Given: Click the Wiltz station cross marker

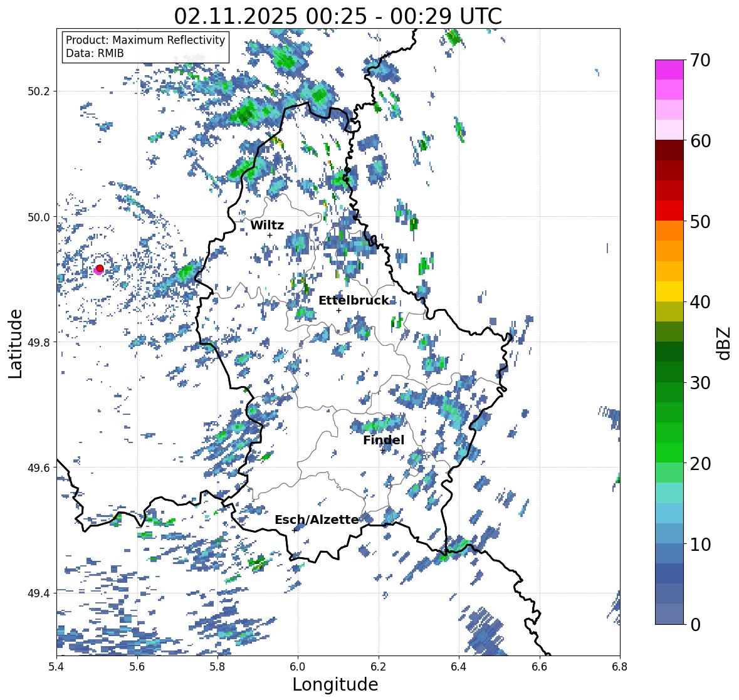Looking at the screenshot, I should (x=270, y=235).
